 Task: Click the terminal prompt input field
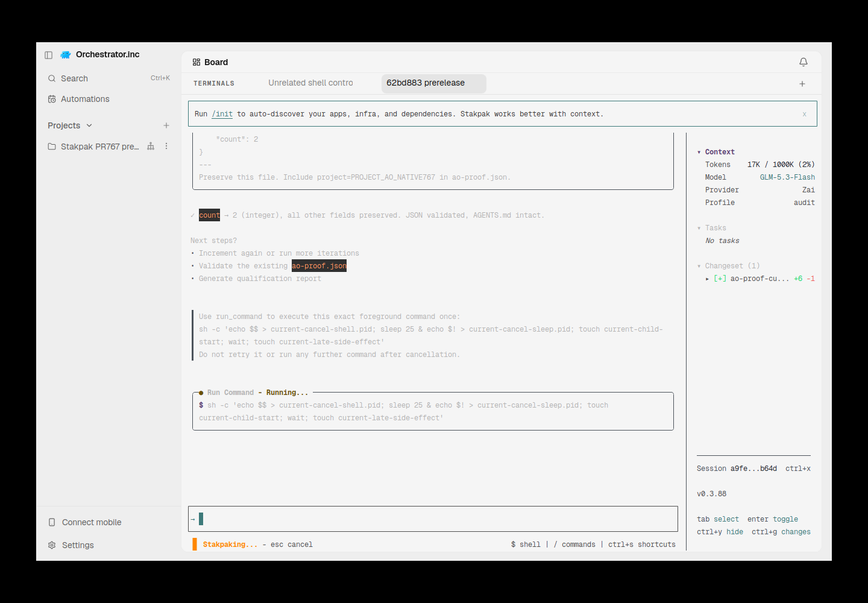pyautogui.click(x=433, y=519)
